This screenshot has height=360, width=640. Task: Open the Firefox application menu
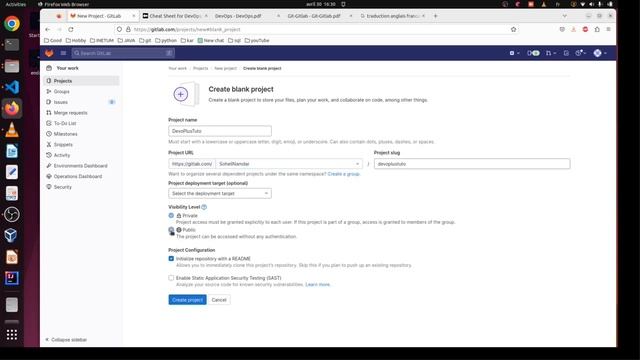tap(609, 29)
